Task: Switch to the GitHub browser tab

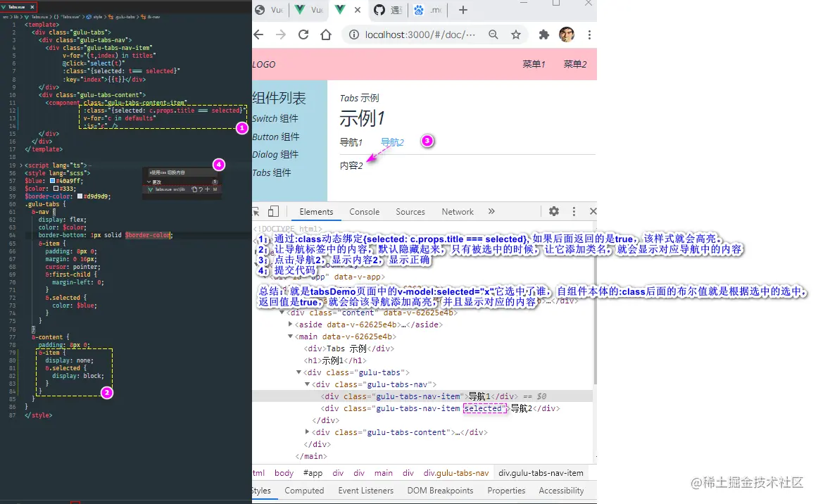Action: (x=388, y=10)
